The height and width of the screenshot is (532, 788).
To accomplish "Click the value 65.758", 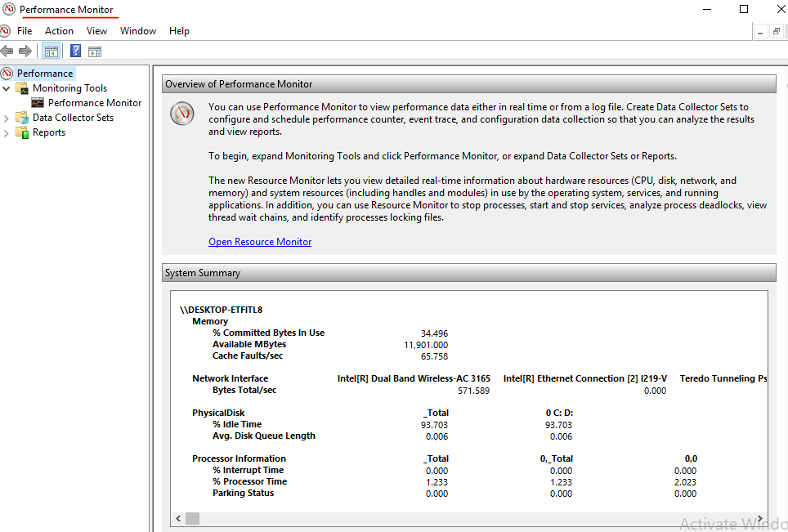I will coord(434,356).
